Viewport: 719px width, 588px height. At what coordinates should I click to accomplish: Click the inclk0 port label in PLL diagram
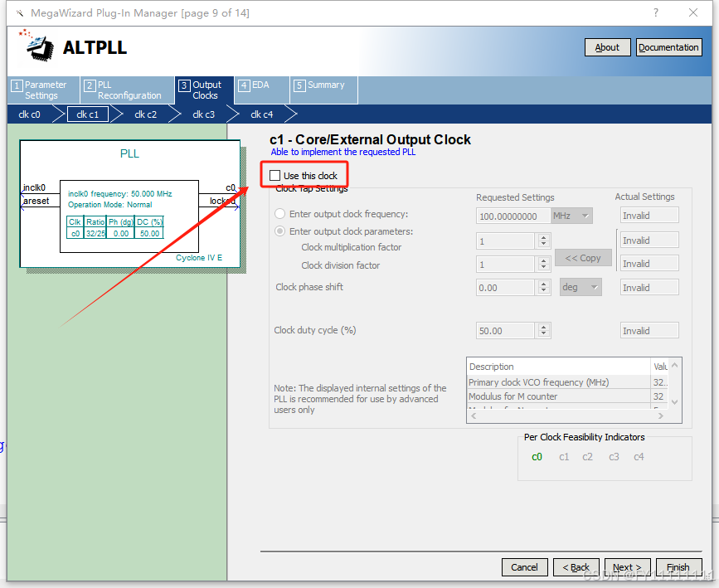(34, 187)
